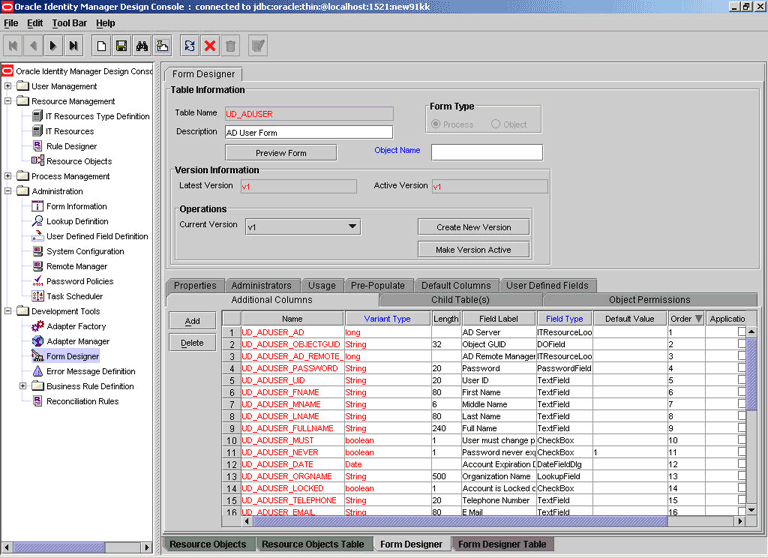Click the Next Record arrow icon
Screen dimensions: 768x558
pos(53,46)
